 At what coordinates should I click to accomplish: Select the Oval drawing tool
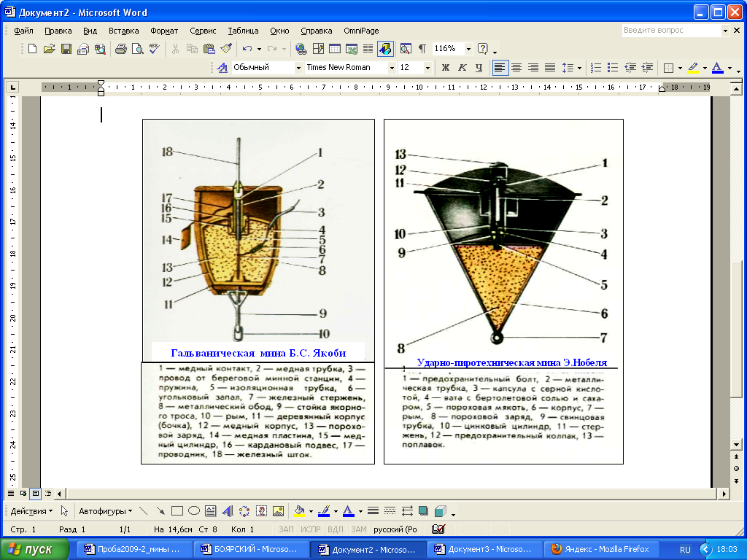click(x=194, y=511)
